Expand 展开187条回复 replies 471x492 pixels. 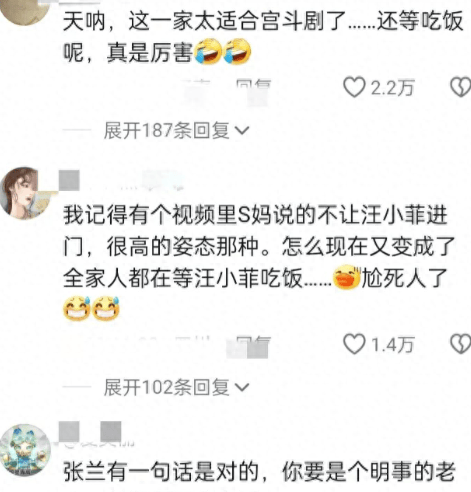[176, 130]
